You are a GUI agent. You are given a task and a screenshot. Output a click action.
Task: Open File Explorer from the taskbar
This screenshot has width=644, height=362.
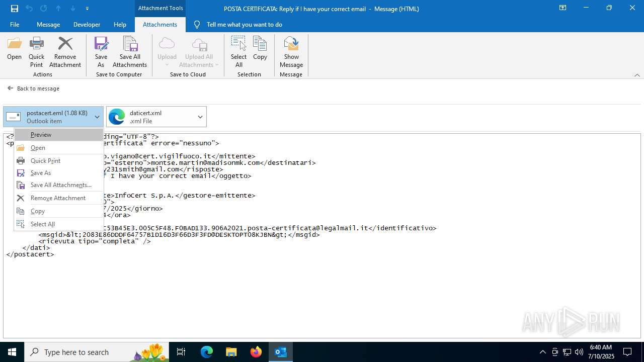click(231, 352)
